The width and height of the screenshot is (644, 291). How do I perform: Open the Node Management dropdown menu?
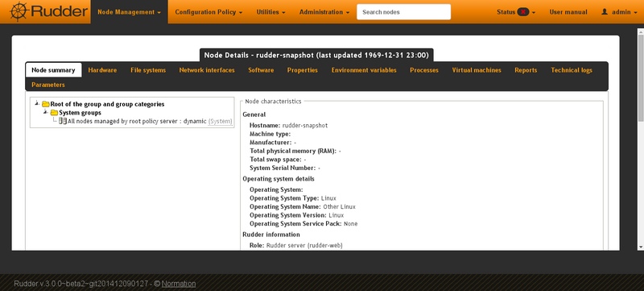click(129, 12)
